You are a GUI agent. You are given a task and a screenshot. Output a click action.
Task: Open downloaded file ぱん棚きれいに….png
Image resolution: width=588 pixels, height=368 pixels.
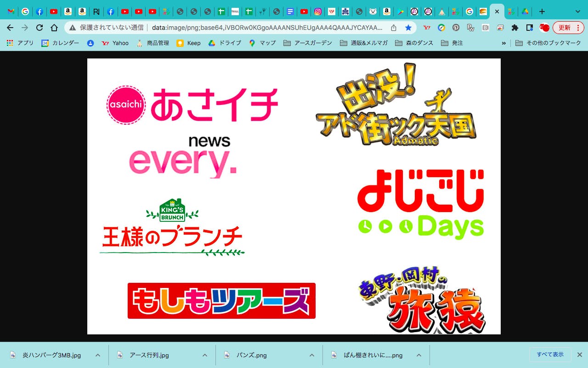367,355
